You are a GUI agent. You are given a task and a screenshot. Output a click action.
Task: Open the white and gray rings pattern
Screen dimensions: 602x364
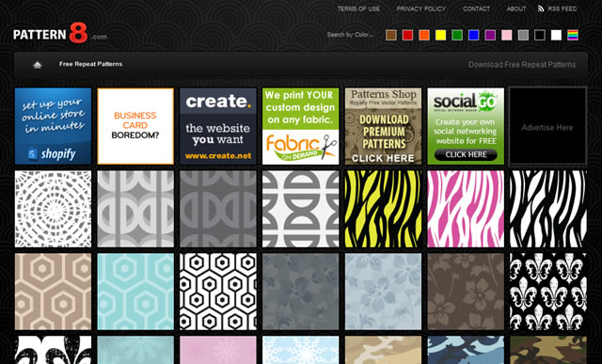[301, 209]
